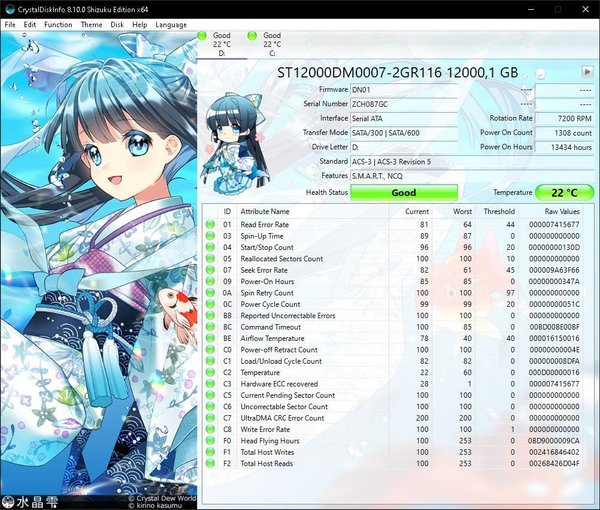Image resolution: width=600 pixels, height=510 pixels.
Task: Click the status icon for Command Timeout
Action: [x=210, y=327]
